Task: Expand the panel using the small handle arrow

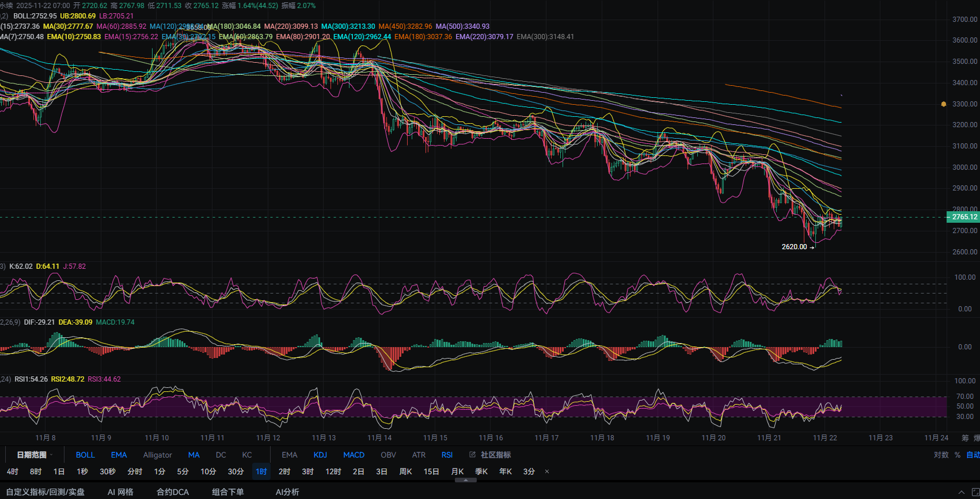Action: tap(466, 480)
